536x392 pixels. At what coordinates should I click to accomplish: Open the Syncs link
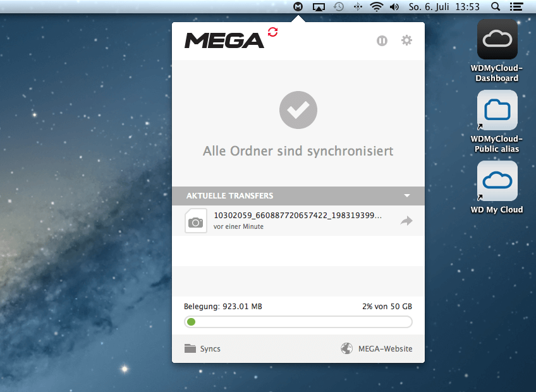(x=210, y=348)
